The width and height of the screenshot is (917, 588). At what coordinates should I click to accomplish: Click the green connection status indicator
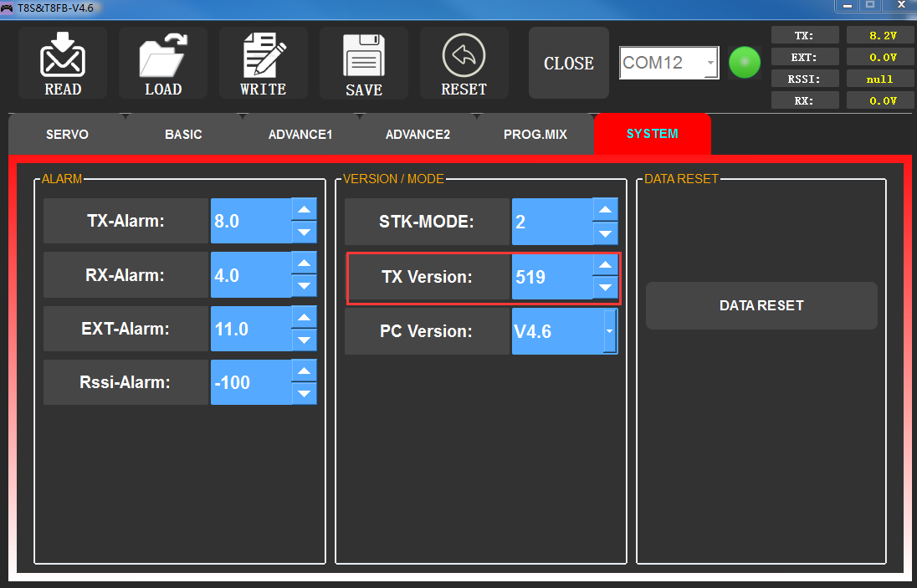745,63
